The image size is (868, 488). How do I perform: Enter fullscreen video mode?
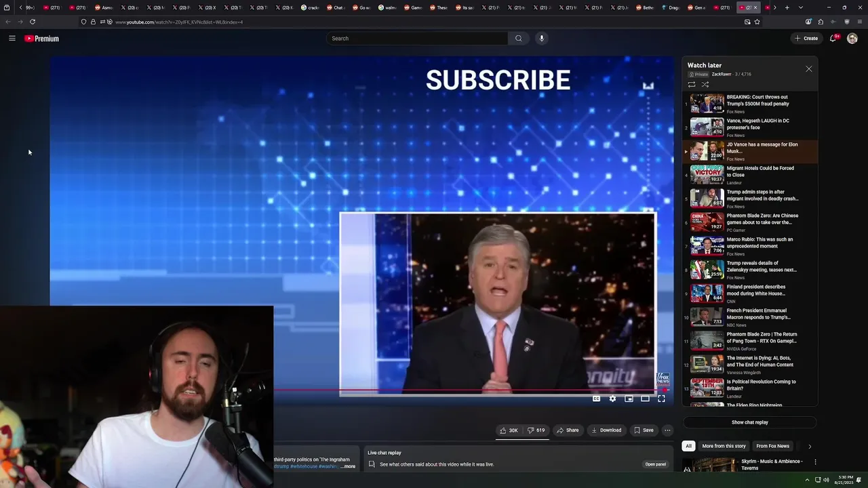click(x=661, y=399)
